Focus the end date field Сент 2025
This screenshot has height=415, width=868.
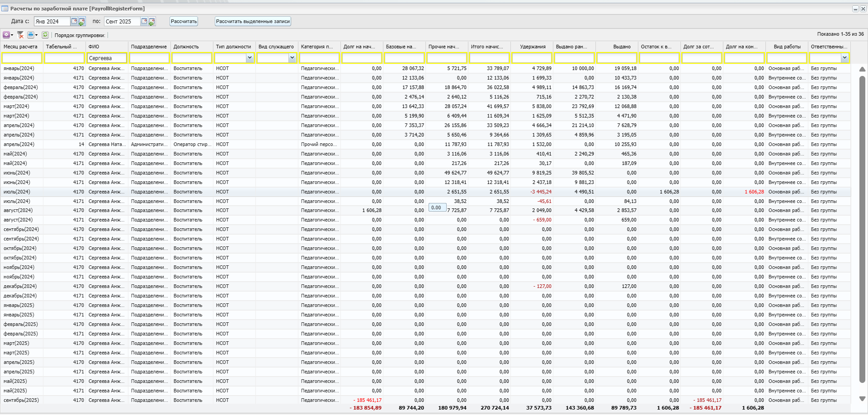click(122, 21)
